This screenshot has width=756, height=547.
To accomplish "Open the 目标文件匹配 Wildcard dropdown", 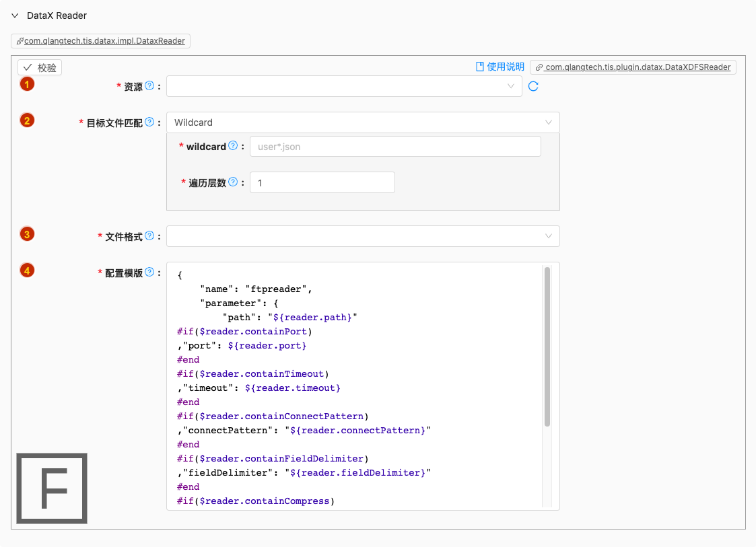I will click(362, 122).
